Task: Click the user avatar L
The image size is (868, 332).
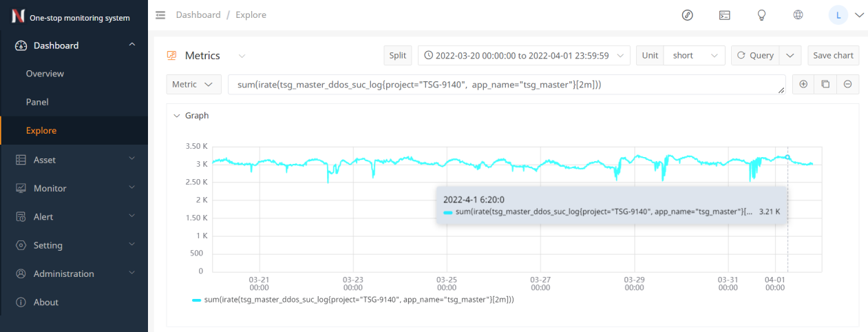Action: click(x=838, y=15)
